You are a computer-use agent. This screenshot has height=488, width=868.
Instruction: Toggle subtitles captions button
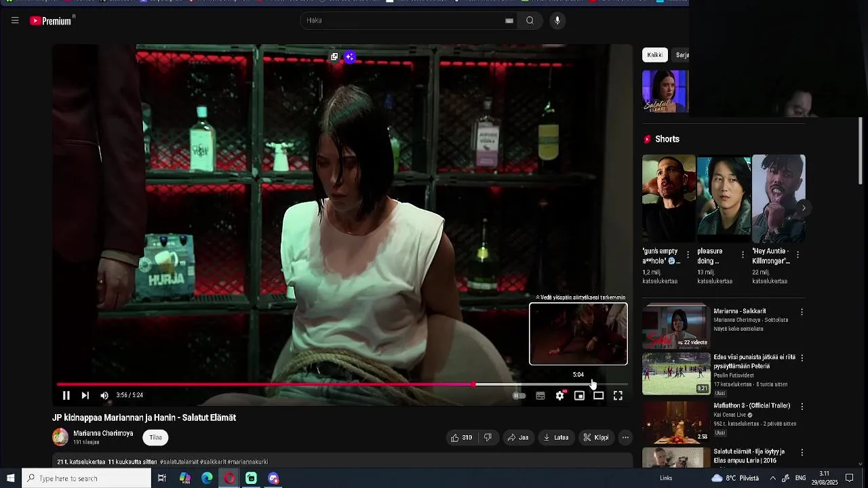540,396
